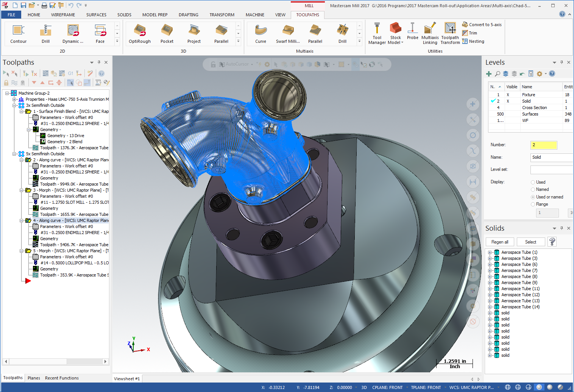574x392 pixels.
Task: Choose the 3D Project toolpath
Action: pyautogui.click(x=194, y=34)
